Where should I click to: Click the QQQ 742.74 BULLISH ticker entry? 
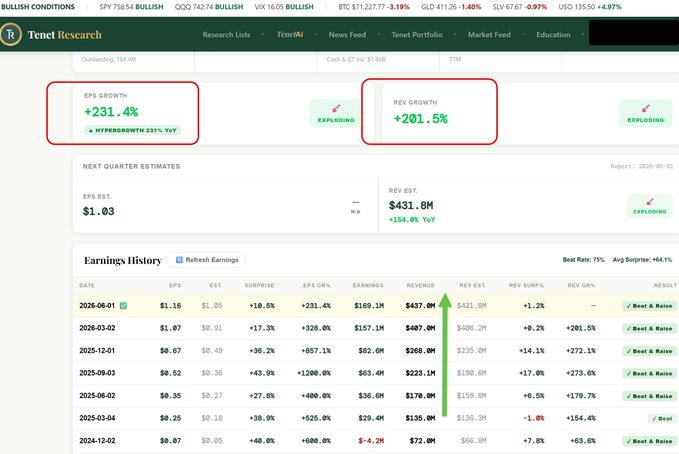click(209, 7)
